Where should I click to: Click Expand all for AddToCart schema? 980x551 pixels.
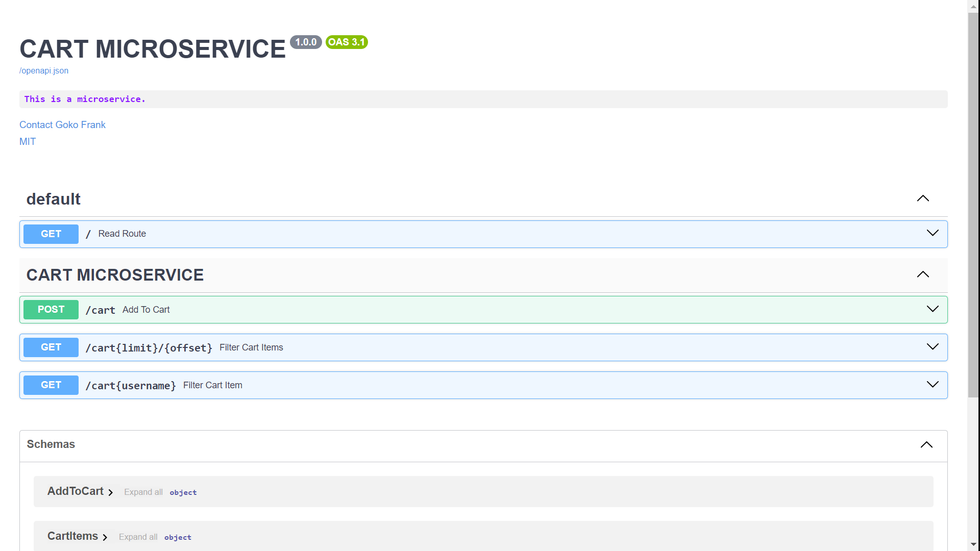point(143,492)
